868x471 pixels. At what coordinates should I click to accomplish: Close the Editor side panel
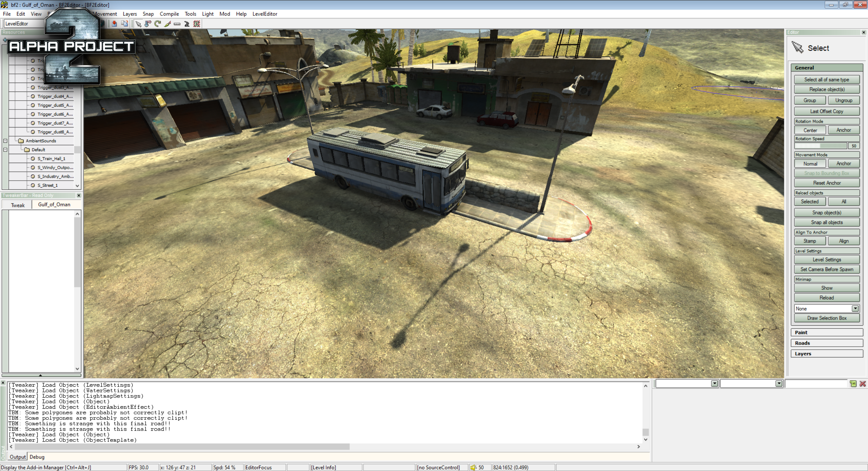pos(863,33)
